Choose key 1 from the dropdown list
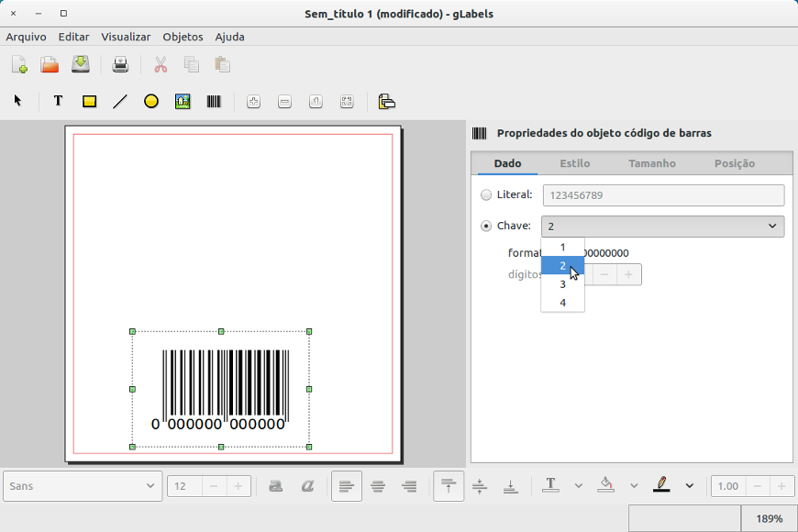This screenshot has width=798, height=532. pos(562,248)
